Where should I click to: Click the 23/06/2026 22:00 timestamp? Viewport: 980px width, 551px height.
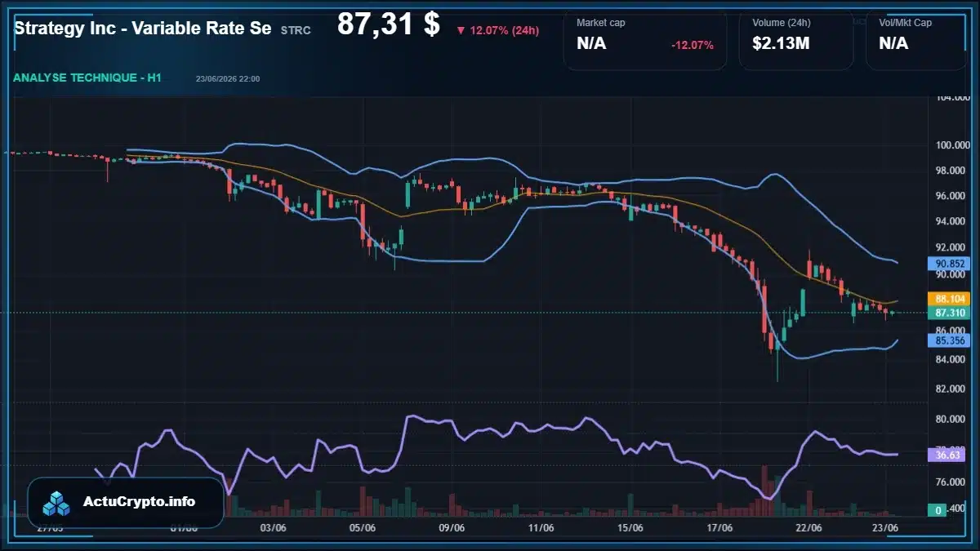click(x=228, y=78)
